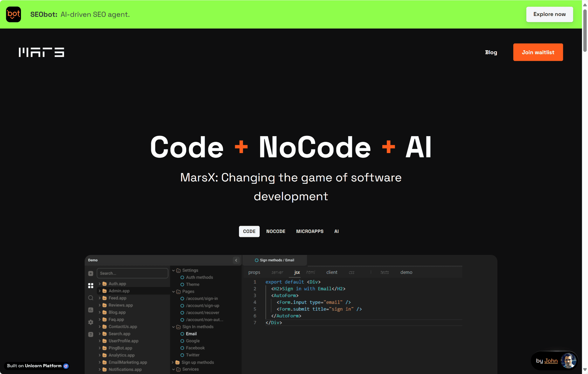588x374 pixels.
Task: Click the Search input field in Demo panel
Action: pos(132,273)
